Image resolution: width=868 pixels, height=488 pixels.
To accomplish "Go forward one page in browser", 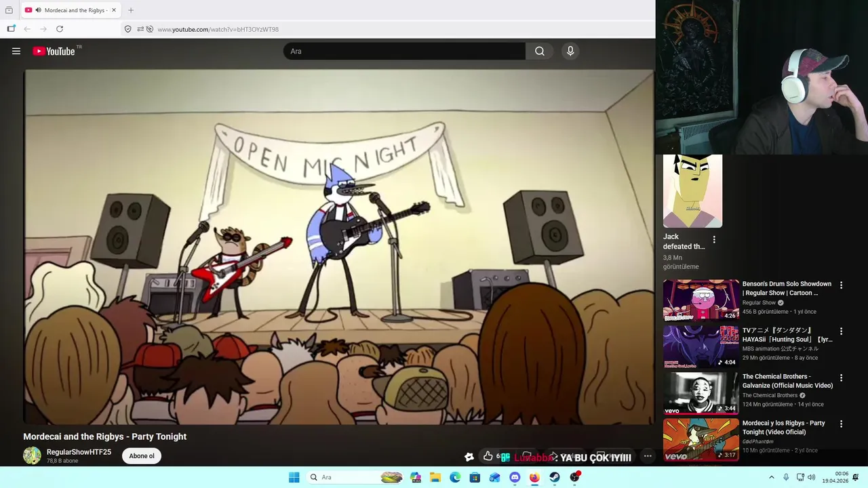I will (43, 29).
